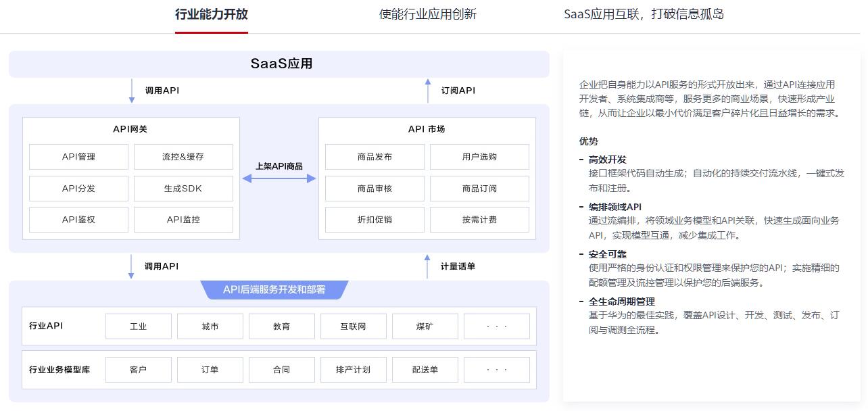Viewport: 868px width, 411px height.
Task: Select the 工业 box
Action: (139, 327)
